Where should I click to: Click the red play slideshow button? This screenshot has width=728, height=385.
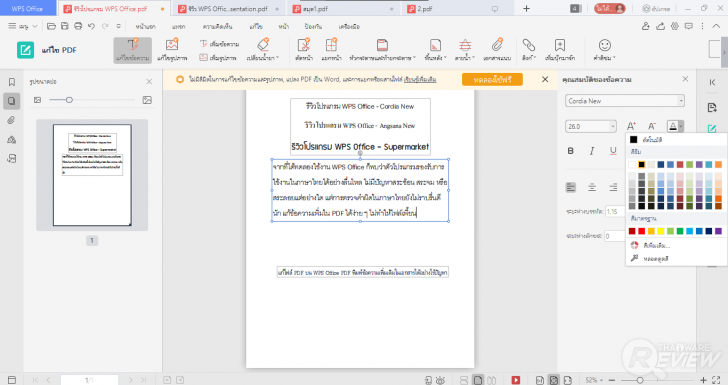tap(516, 380)
